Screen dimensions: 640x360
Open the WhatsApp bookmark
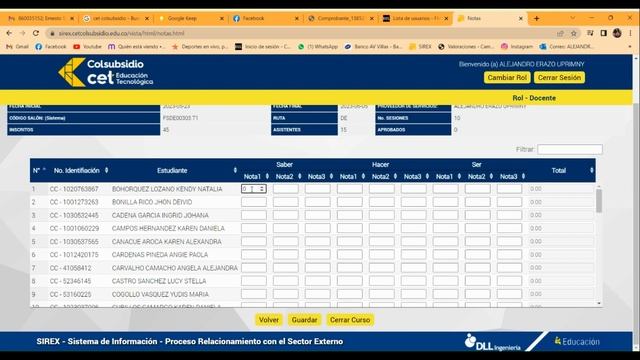pyautogui.click(x=318, y=47)
